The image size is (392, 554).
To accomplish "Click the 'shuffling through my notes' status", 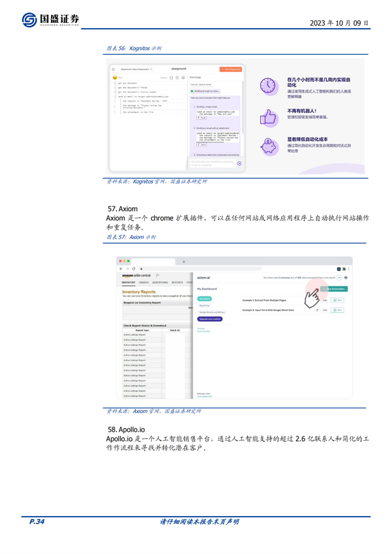I will coord(205,91).
